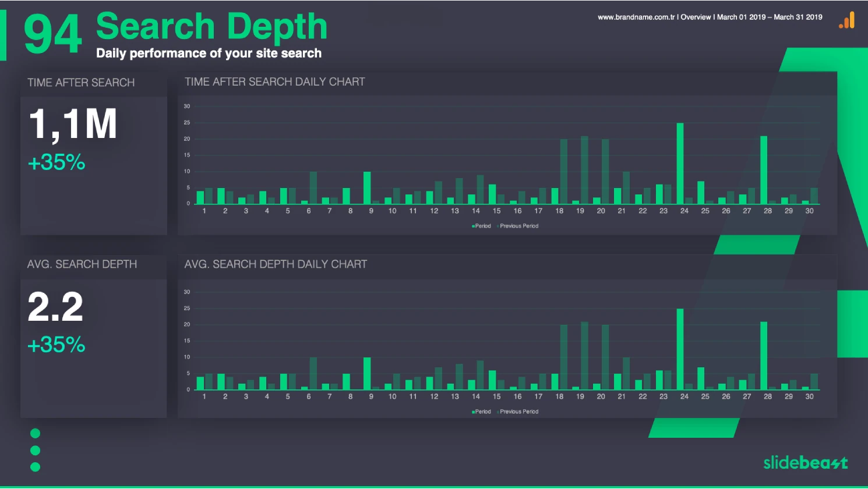This screenshot has width=868, height=489.
Task: Toggle 'Period' legend in Avg. Search Depth chart
Action: point(481,412)
